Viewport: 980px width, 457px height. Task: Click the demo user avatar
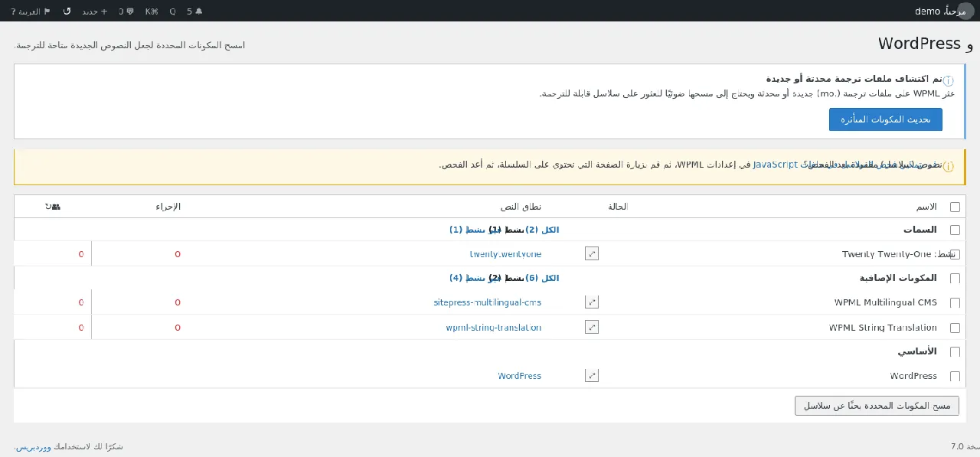click(x=966, y=11)
